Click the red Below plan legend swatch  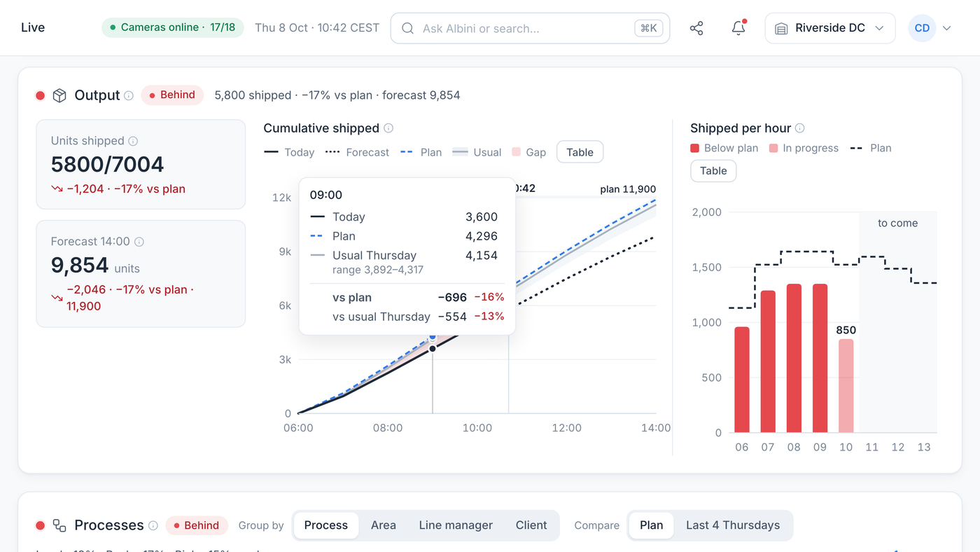(x=695, y=148)
